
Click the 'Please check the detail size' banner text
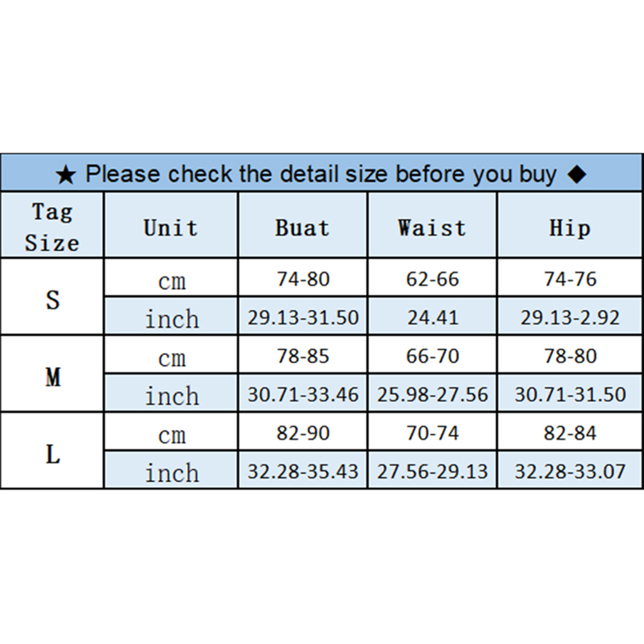click(321, 174)
